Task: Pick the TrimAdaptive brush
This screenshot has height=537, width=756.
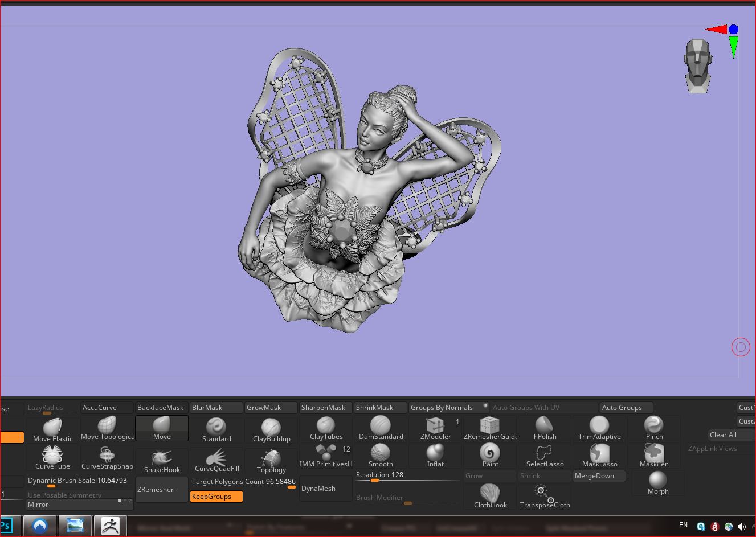Action: coord(599,428)
